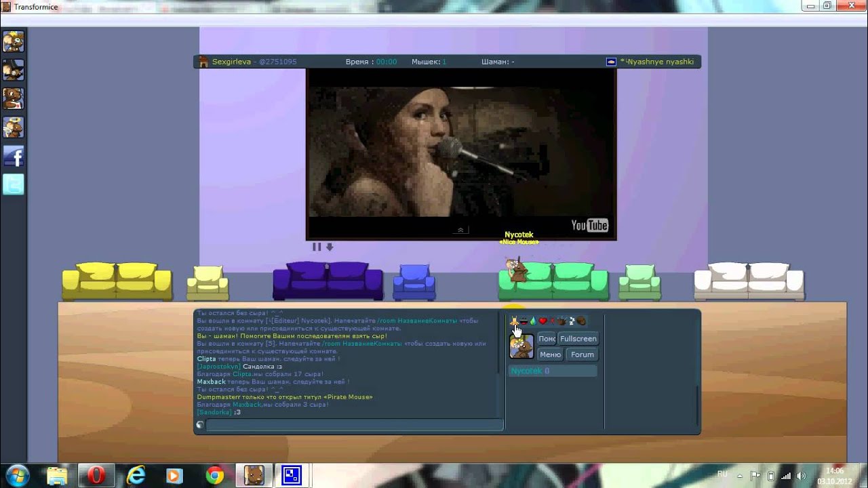
Task: Select Nycotek in the player list
Action: tap(553, 371)
